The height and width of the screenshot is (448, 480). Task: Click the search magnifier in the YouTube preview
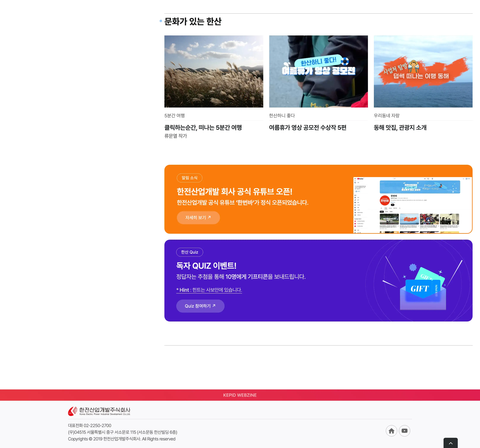[428, 179]
